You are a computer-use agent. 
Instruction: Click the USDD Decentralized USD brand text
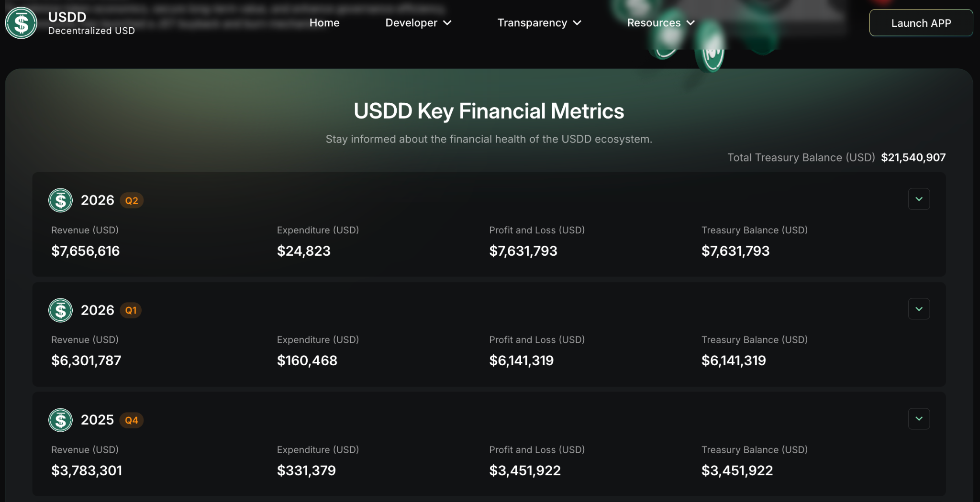pyautogui.click(x=91, y=23)
